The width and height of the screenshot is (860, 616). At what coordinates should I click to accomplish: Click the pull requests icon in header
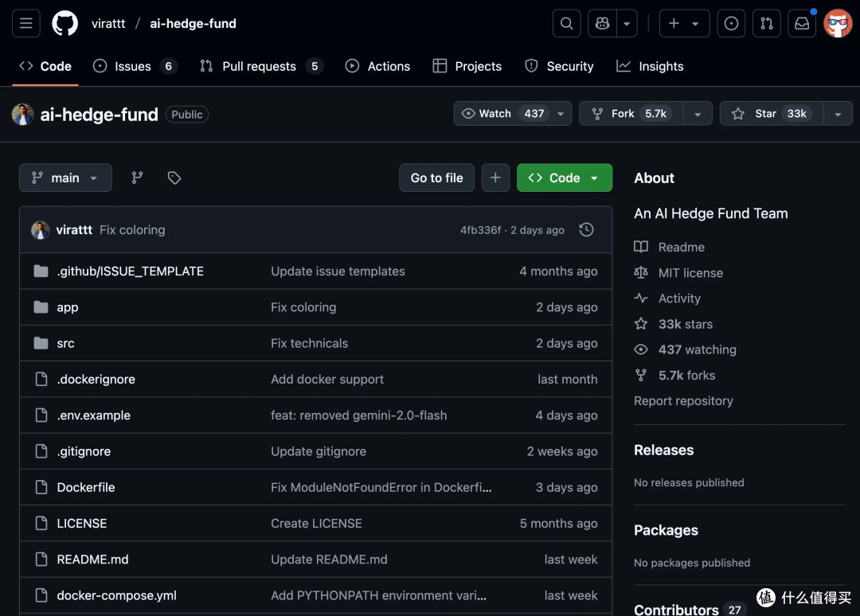click(x=766, y=24)
